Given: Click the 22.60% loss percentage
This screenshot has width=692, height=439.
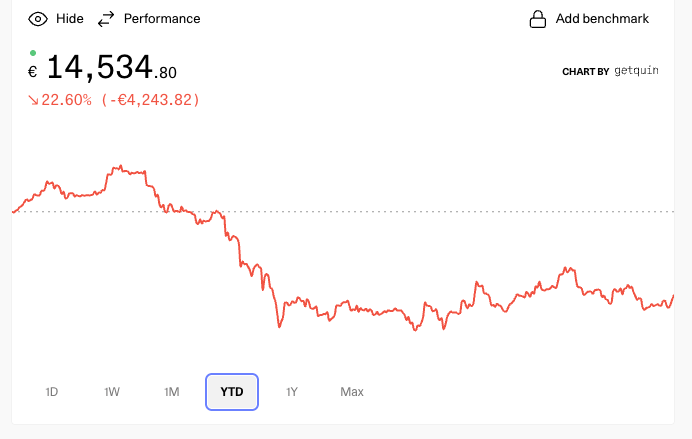Looking at the screenshot, I should [67, 100].
